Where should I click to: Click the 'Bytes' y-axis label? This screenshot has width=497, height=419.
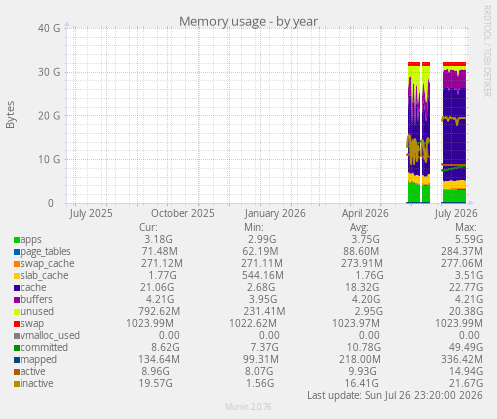[x=10, y=115]
